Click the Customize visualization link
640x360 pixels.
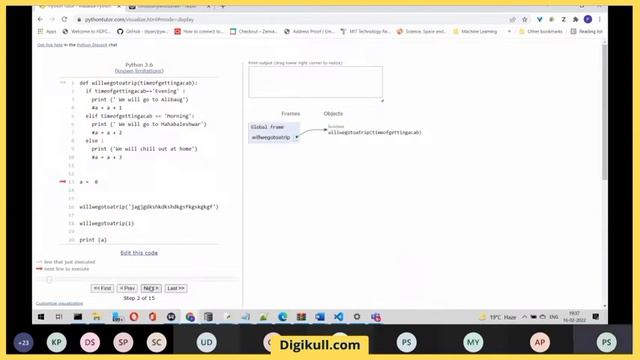click(60, 303)
